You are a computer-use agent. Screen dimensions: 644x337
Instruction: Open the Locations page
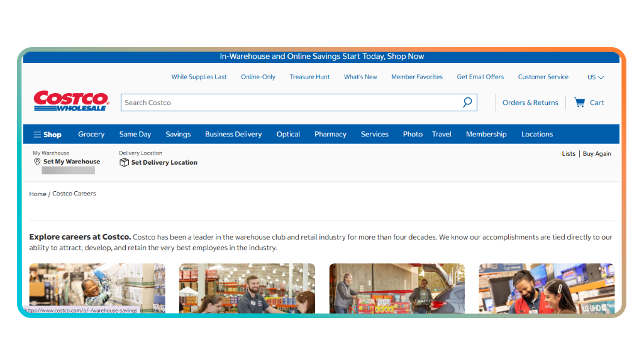[x=537, y=134]
